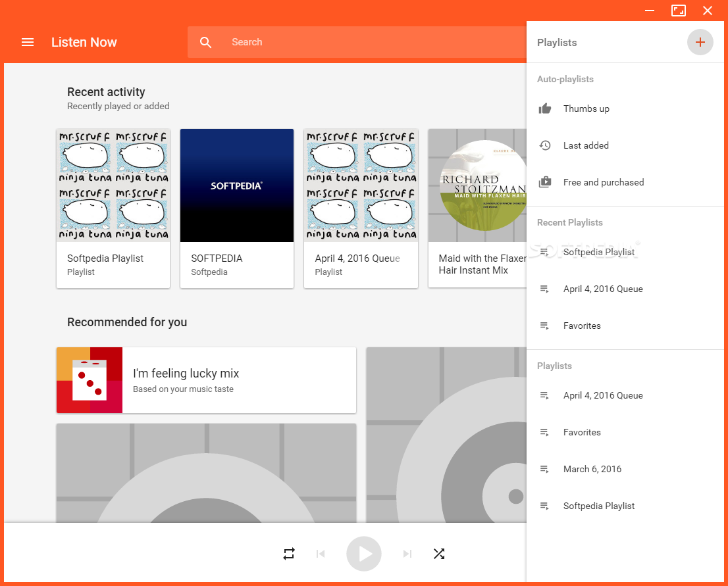The width and height of the screenshot is (728, 586).
Task: Click the Softpedia artist name under SOFTPEDIA
Action: click(x=209, y=272)
